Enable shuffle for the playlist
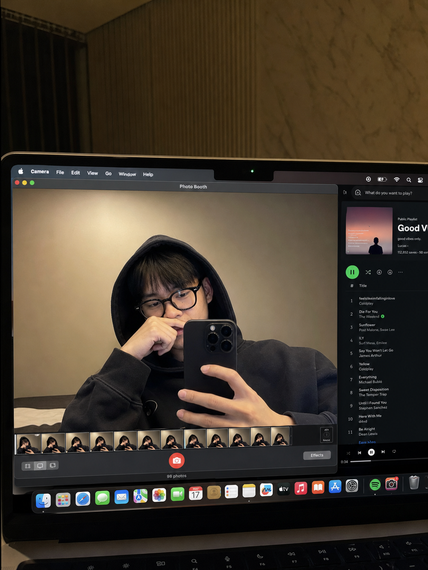 click(x=368, y=272)
